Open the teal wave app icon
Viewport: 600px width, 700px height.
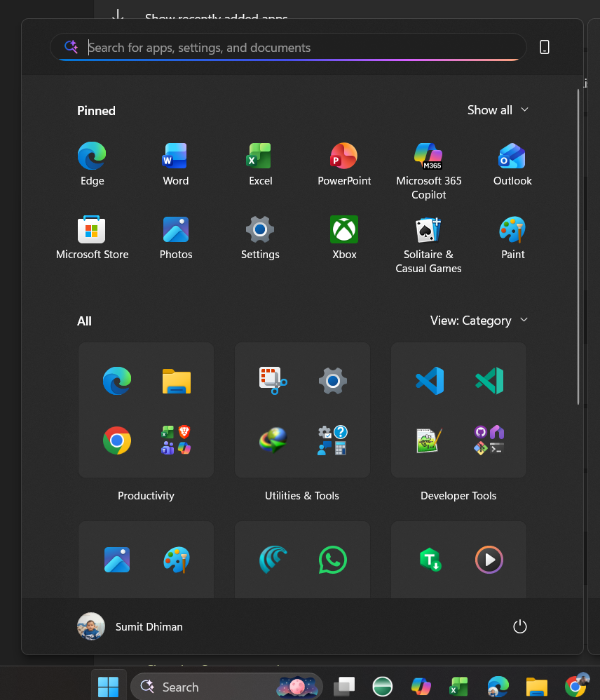(x=273, y=560)
